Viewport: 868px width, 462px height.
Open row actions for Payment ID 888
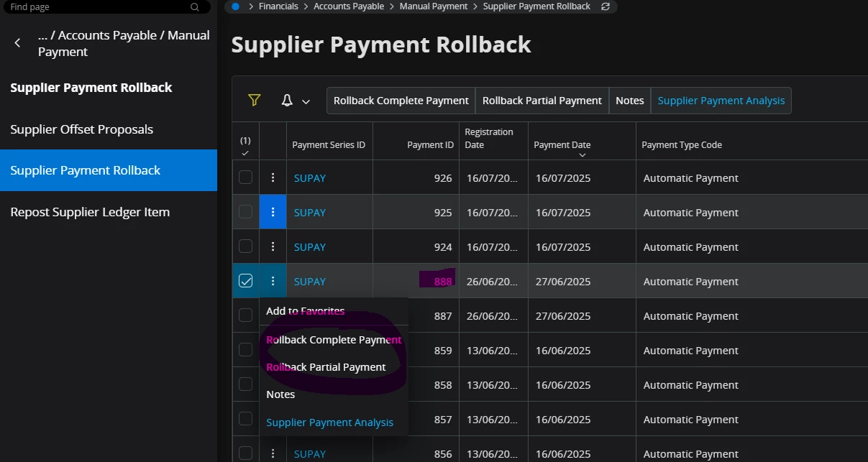[x=273, y=281]
